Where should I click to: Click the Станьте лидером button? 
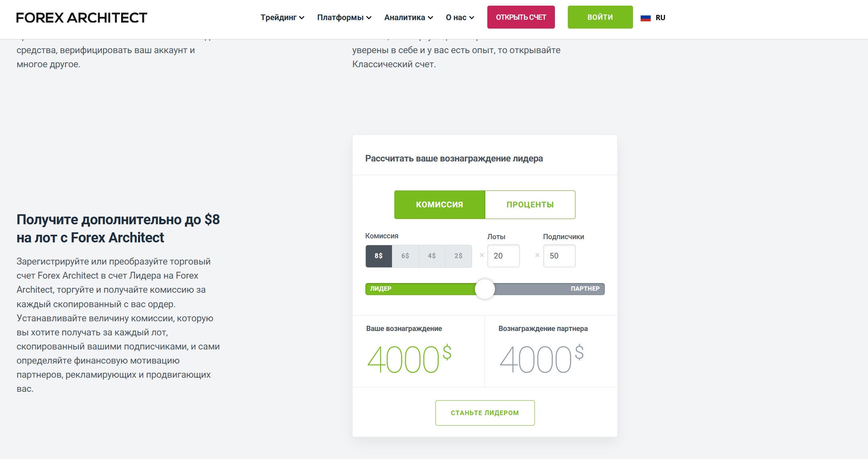[x=485, y=413]
